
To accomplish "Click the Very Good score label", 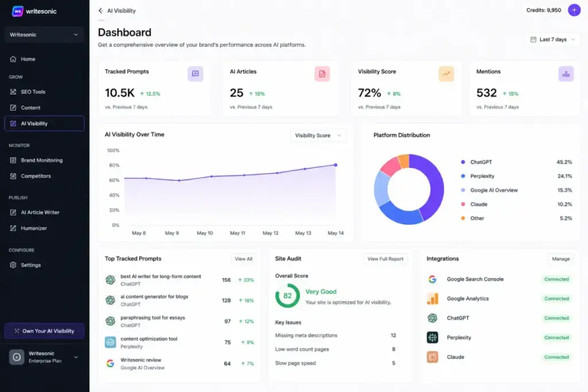I will click(321, 292).
